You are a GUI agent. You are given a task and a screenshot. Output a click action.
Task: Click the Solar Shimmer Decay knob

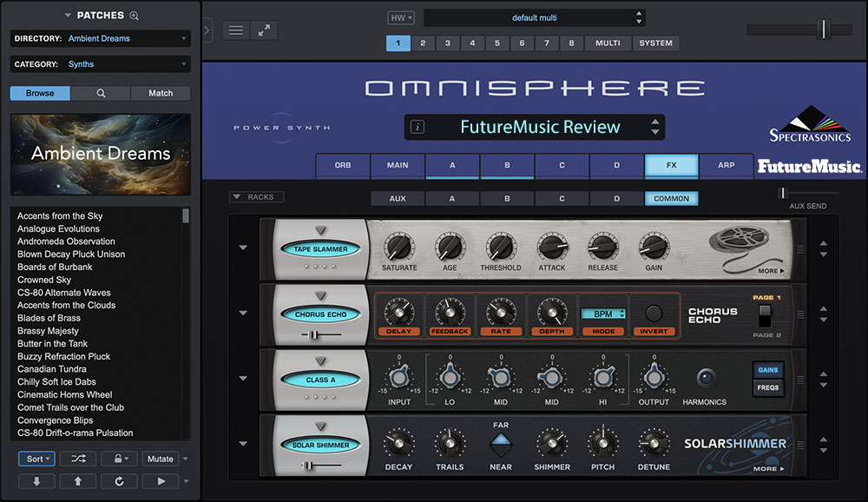pyautogui.click(x=398, y=443)
